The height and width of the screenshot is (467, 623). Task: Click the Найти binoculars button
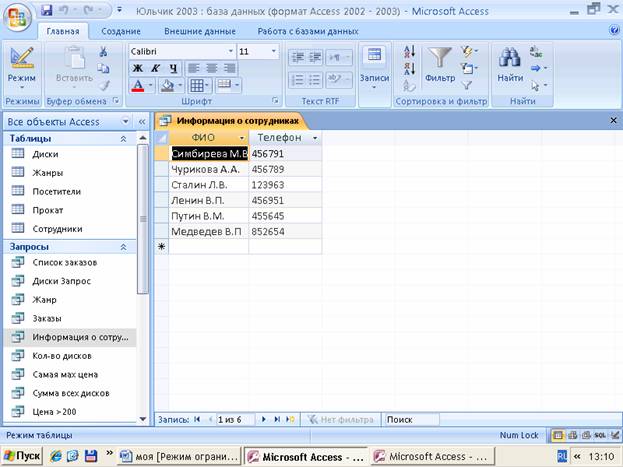pos(510,64)
